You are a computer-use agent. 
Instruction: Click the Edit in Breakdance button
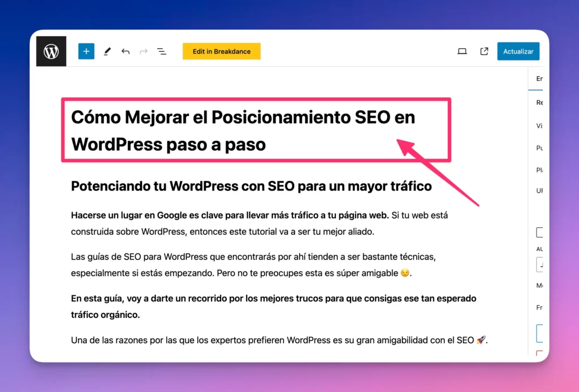point(221,51)
